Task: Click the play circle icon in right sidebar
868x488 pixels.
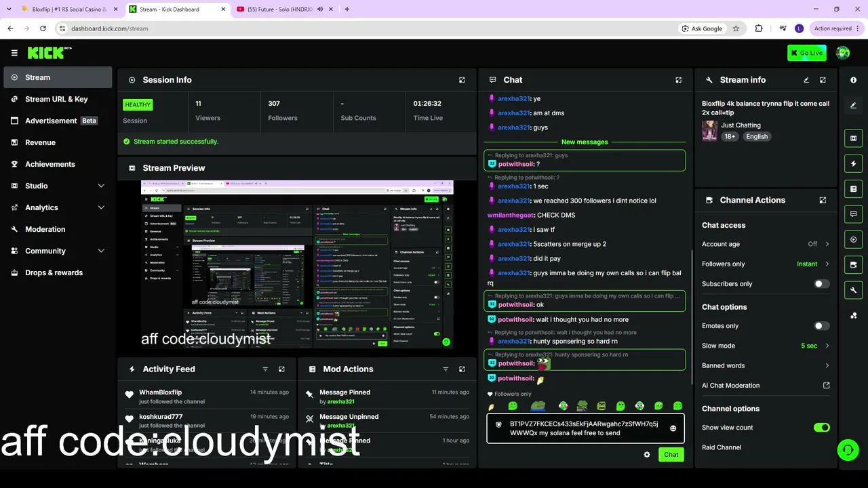Action: (x=853, y=239)
